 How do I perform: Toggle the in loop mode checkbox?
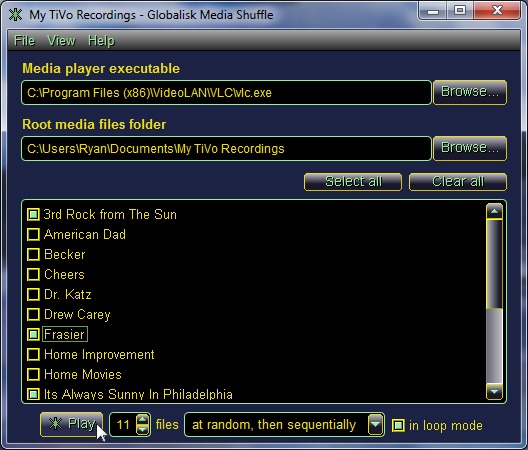[398, 425]
